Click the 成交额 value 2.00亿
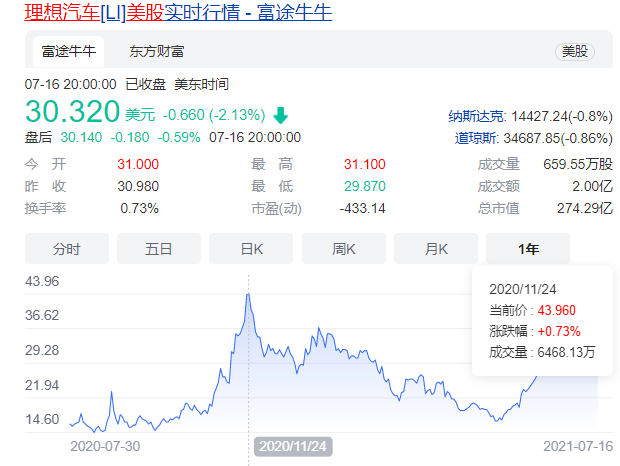620x466 pixels. click(592, 186)
